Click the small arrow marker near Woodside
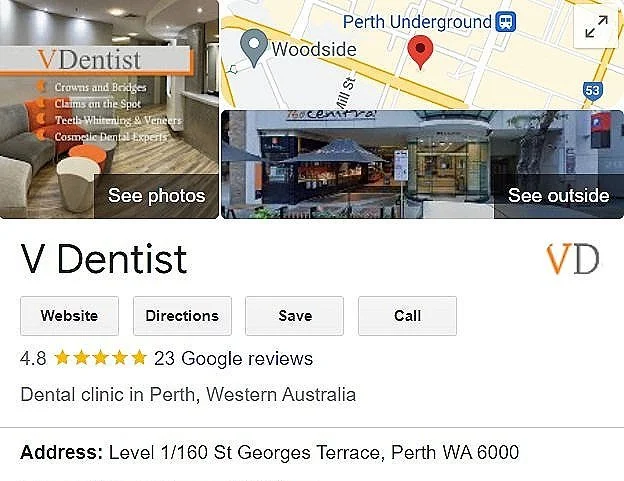 click(x=233, y=70)
